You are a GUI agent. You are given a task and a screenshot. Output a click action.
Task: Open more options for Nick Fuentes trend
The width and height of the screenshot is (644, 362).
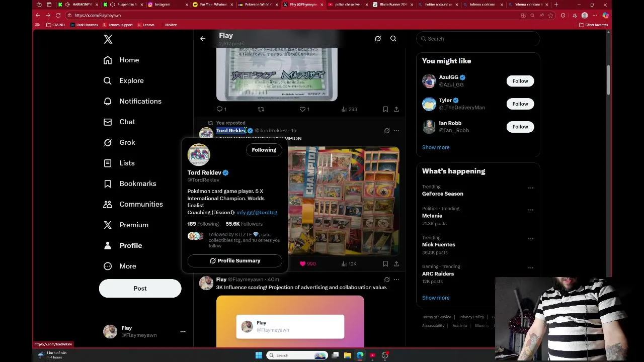(530, 239)
